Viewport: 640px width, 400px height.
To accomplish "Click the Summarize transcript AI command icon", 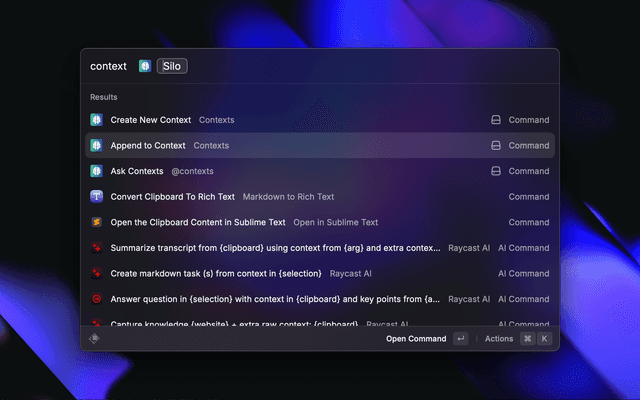I will pos(97,248).
